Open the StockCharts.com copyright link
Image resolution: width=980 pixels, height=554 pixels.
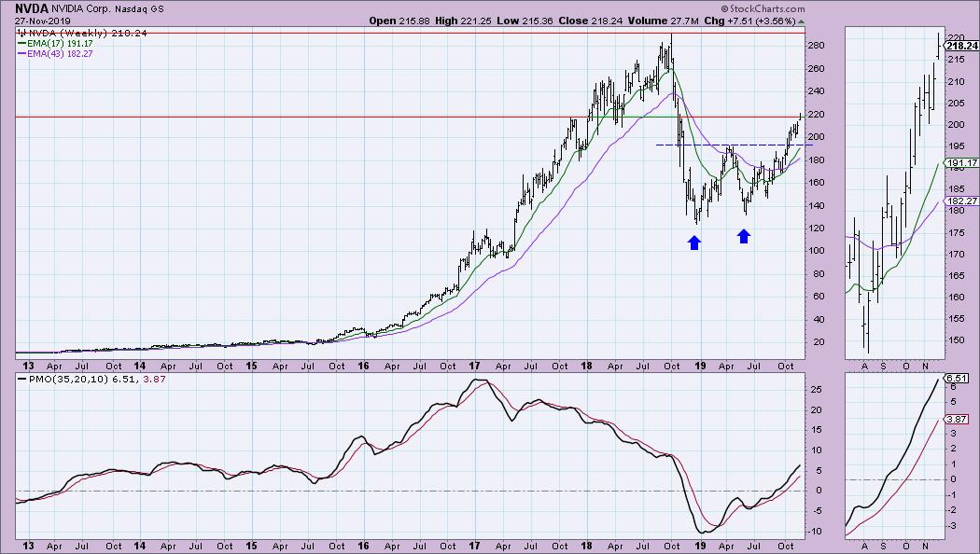click(x=763, y=8)
